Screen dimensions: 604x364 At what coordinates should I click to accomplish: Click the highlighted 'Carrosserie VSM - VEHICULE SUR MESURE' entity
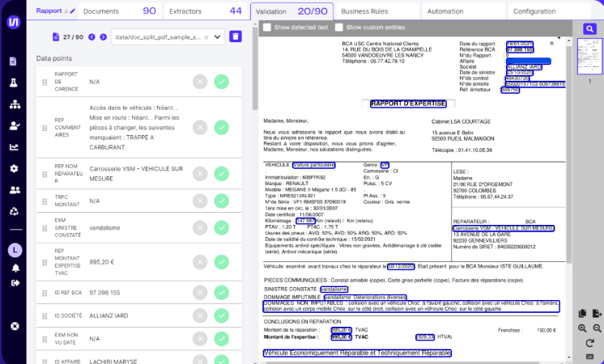[504, 228]
